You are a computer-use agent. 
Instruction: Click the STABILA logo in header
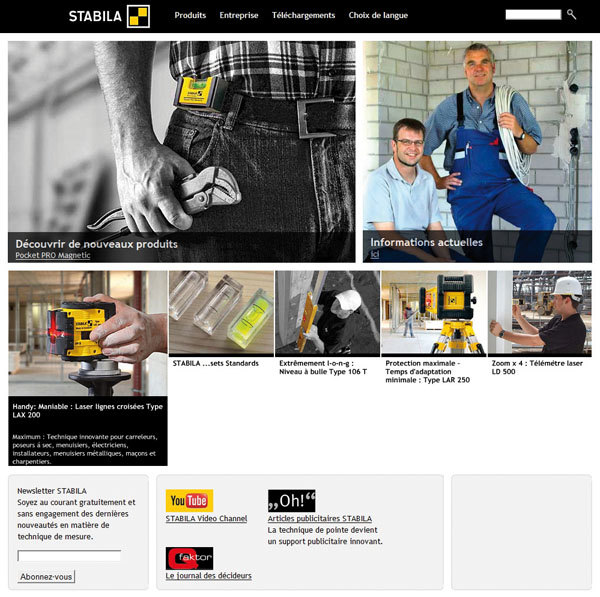[109, 16]
